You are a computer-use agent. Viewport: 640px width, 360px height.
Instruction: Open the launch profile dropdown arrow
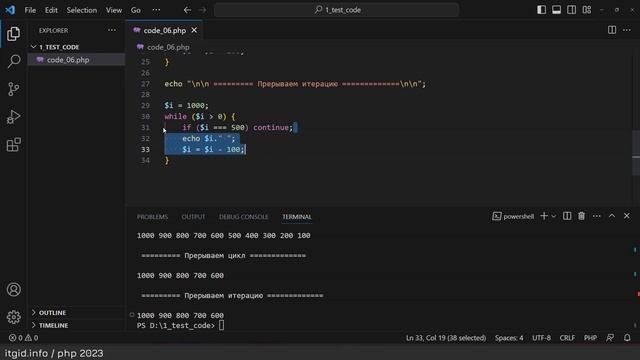click(553, 216)
